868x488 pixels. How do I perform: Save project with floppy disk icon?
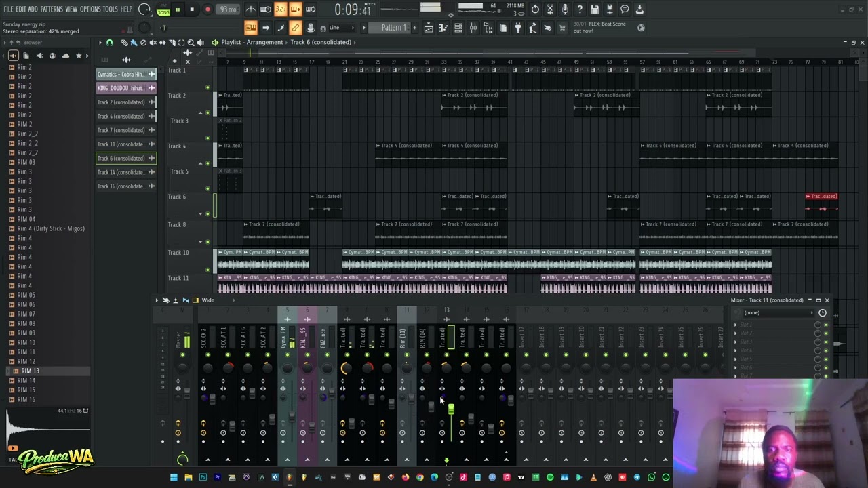tap(595, 9)
